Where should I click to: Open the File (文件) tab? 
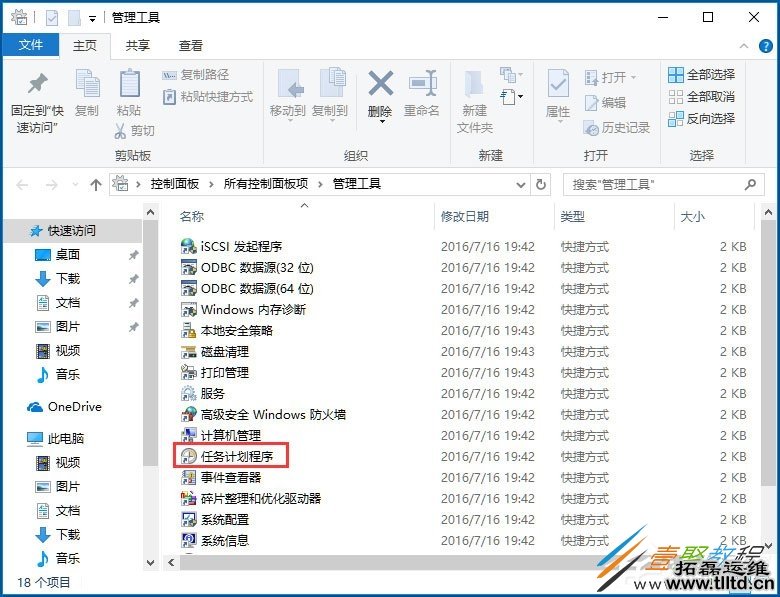click(x=31, y=45)
